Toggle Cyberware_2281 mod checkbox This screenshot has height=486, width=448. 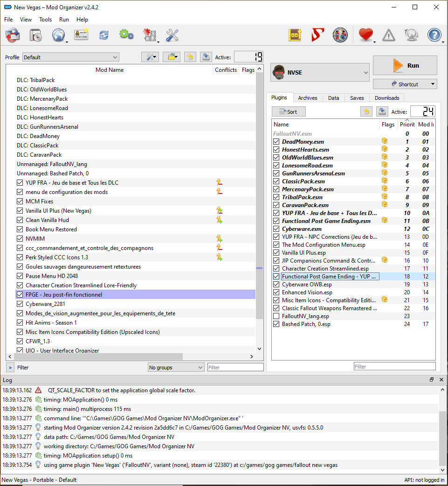click(20, 304)
